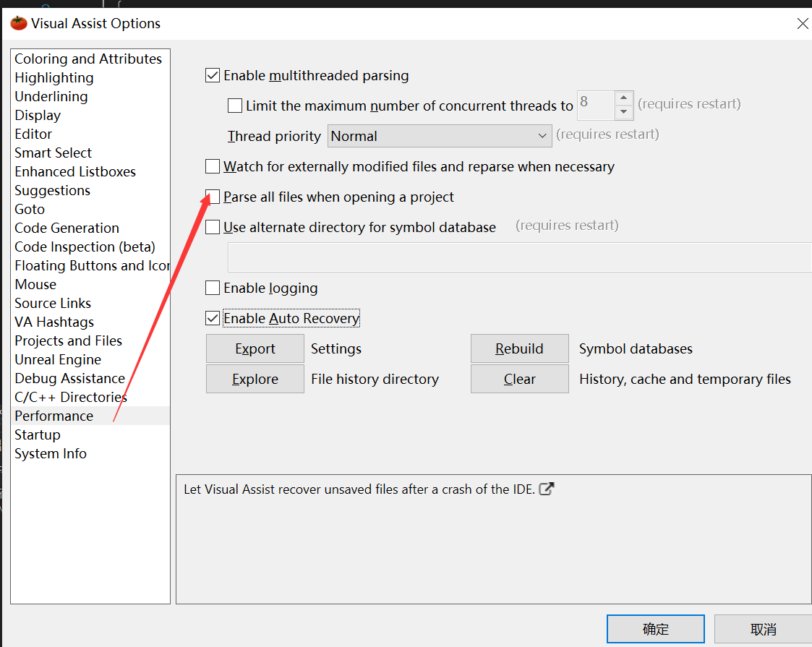Viewport: 812px width, 647px height.
Task: Enable Parse all files when opening project
Action: click(213, 197)
